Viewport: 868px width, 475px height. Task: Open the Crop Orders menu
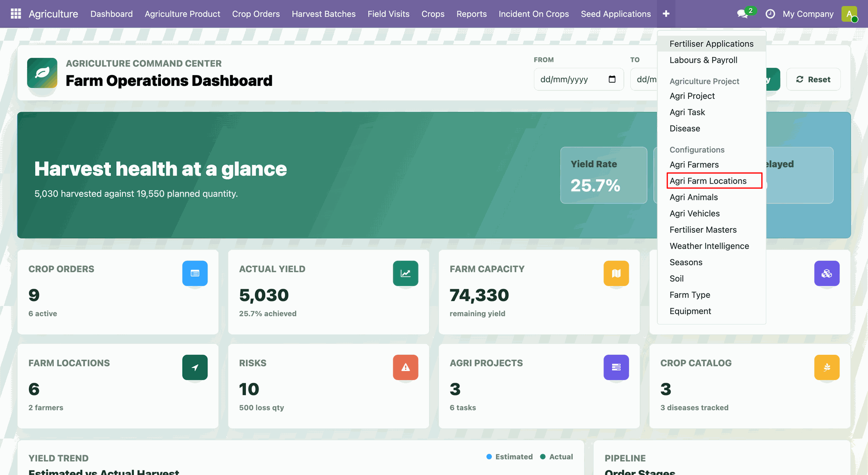(256, 14)
